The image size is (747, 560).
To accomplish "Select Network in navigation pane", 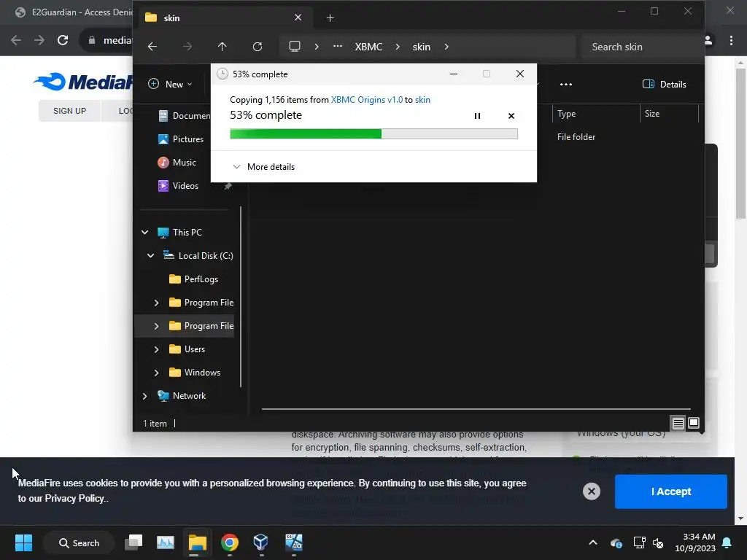I will (x=182, y=396).
